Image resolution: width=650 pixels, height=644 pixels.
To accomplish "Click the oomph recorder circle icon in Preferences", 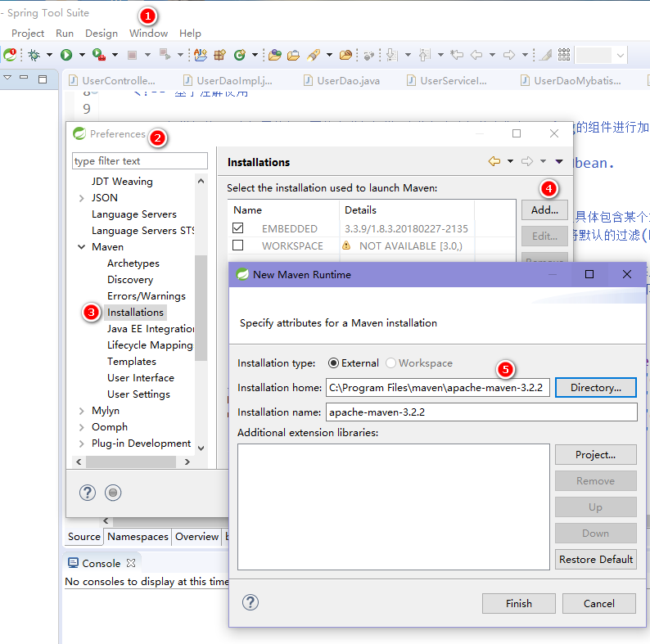I will (113, 493).
